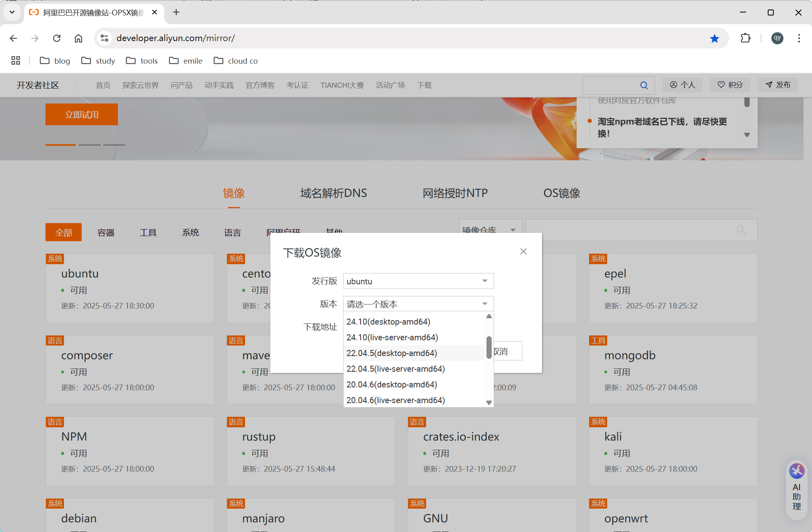This screenshot has height=532, width=812.
Task: Click the version list scrollbar thumb
Action: point(489,347)
